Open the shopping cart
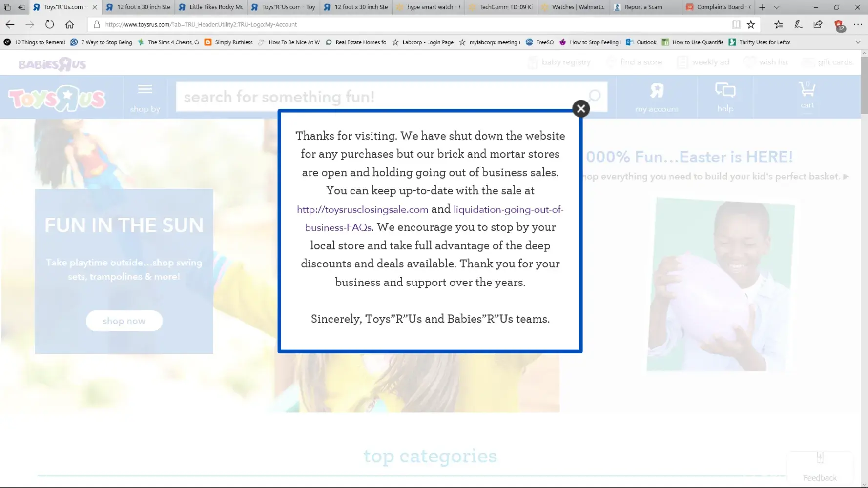Viewport: 868px width, 488px height. click(807, 96)
